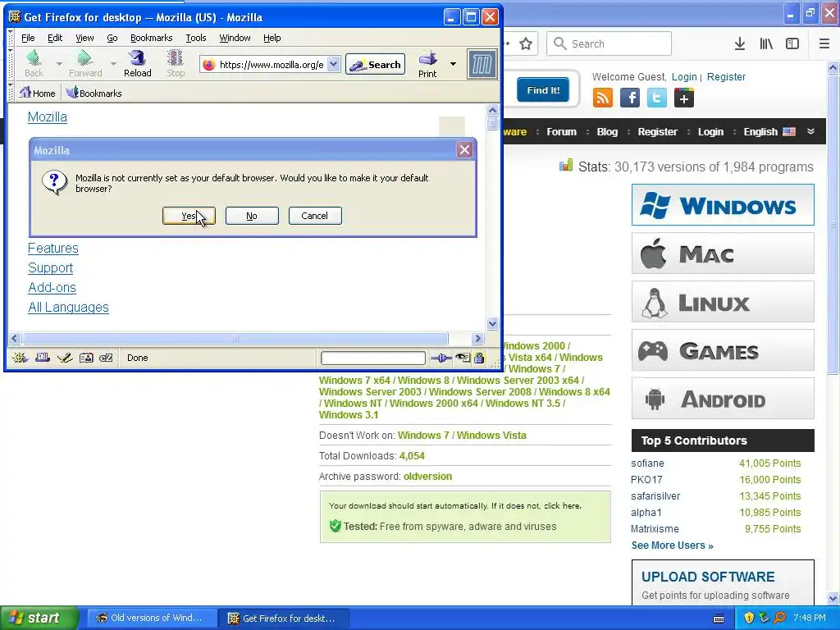The image size is (840, 630).
Task: Click the online/offline plug icon in the status bar
Action: 441,358
